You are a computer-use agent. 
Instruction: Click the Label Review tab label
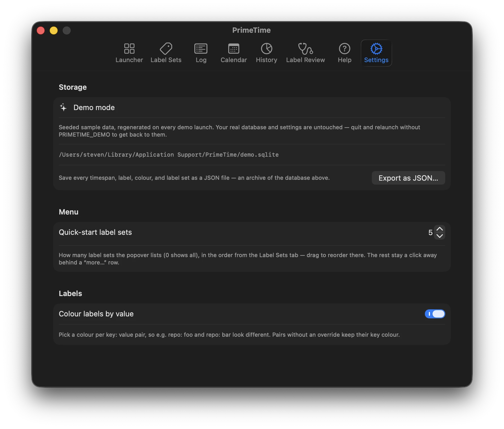[x=305, y=60]
